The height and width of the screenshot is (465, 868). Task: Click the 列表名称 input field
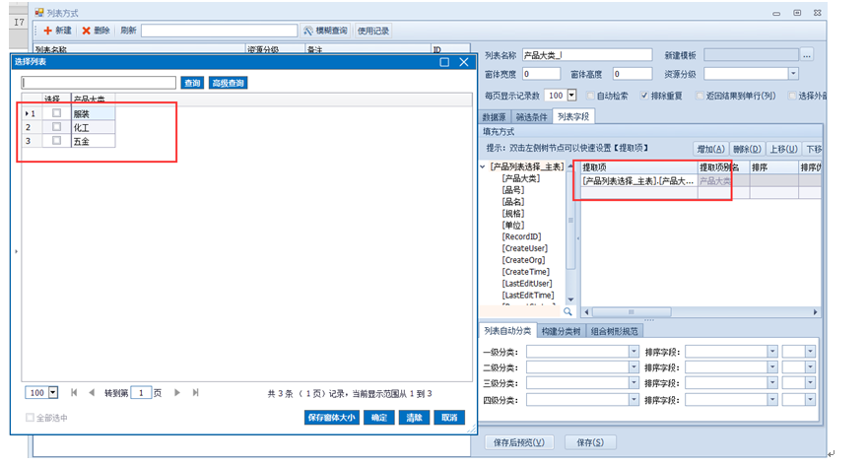[x=587, y=55]
